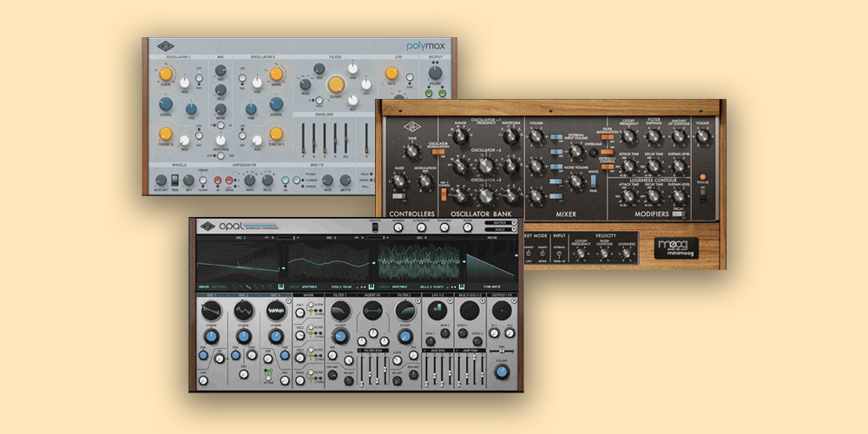
Task: Expand the Opal Multi-Seg 1-2 plus button
Action: coord(482,300)
